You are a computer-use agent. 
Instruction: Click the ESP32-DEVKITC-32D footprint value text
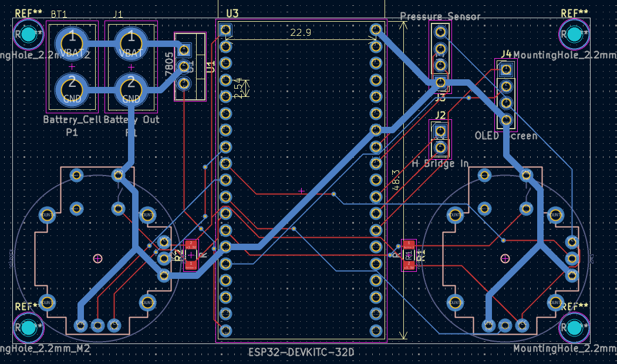[x=301, y=352]
